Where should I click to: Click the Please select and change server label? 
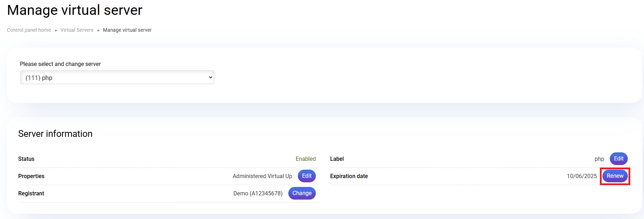(x=60, y=64)
